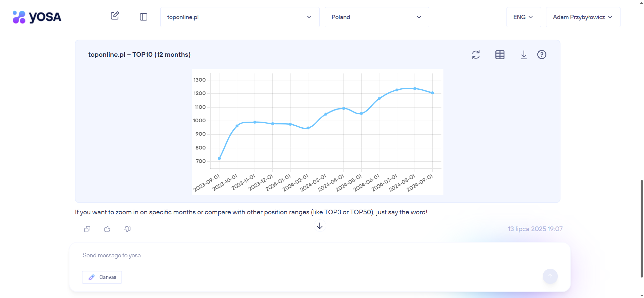This screenshot has height=298, width=644.
Task: Click the Canvas button
Action: 102,277
